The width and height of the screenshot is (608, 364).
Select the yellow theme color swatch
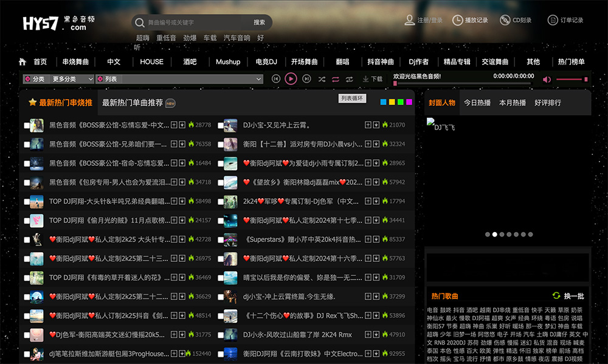point(392,102)
